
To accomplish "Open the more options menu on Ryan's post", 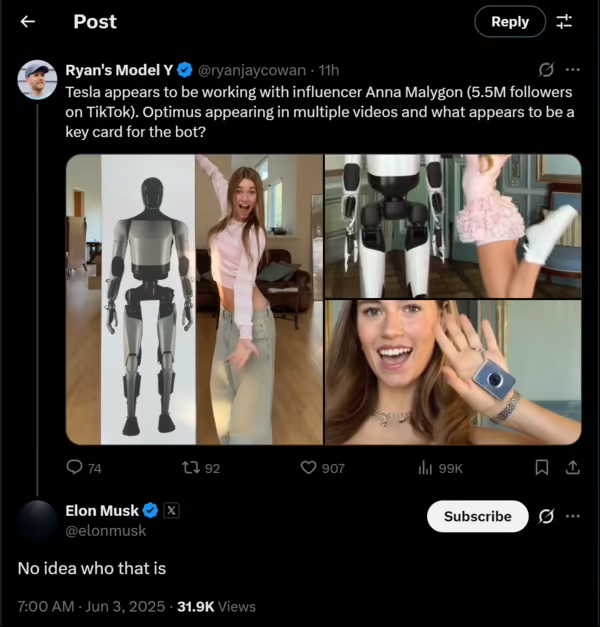I will click(572, 70).
